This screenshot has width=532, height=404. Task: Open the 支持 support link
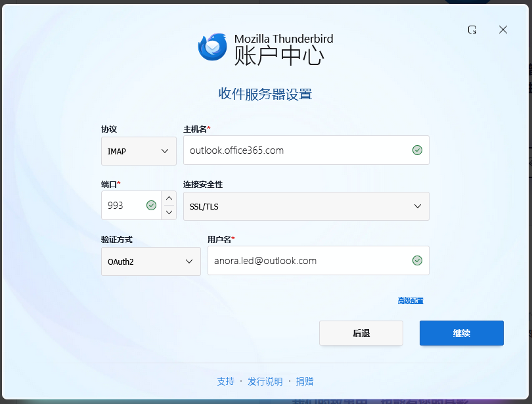[226, 381]
